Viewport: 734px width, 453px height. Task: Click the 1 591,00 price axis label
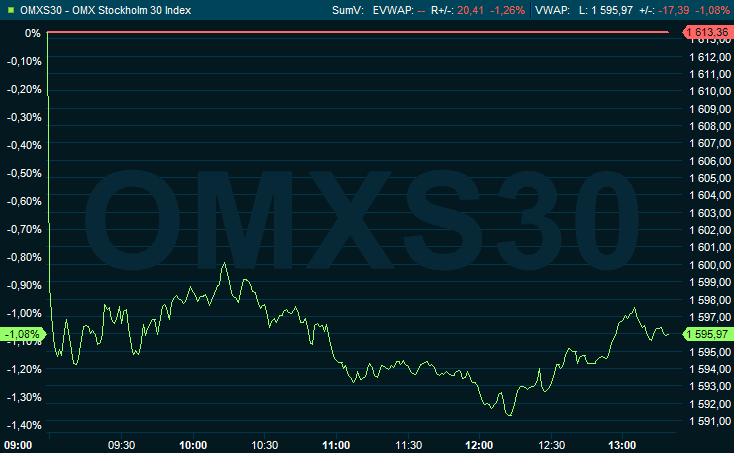[710, 421]
